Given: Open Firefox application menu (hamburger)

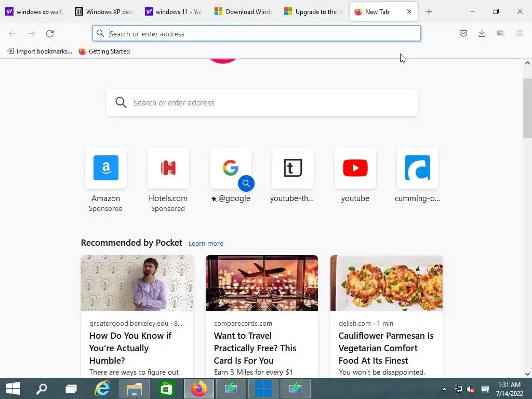Looking at the screenshot, I should tap(520, 33).
